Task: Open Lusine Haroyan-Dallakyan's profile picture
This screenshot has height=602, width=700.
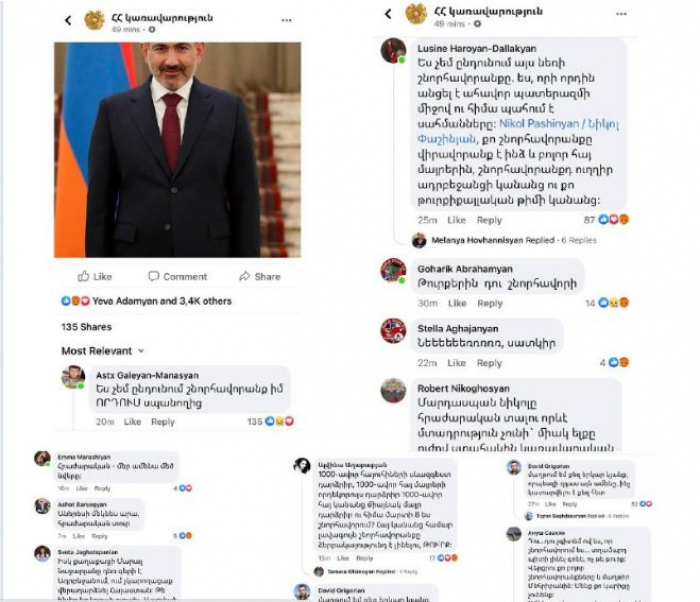Action: click(393, 50)
